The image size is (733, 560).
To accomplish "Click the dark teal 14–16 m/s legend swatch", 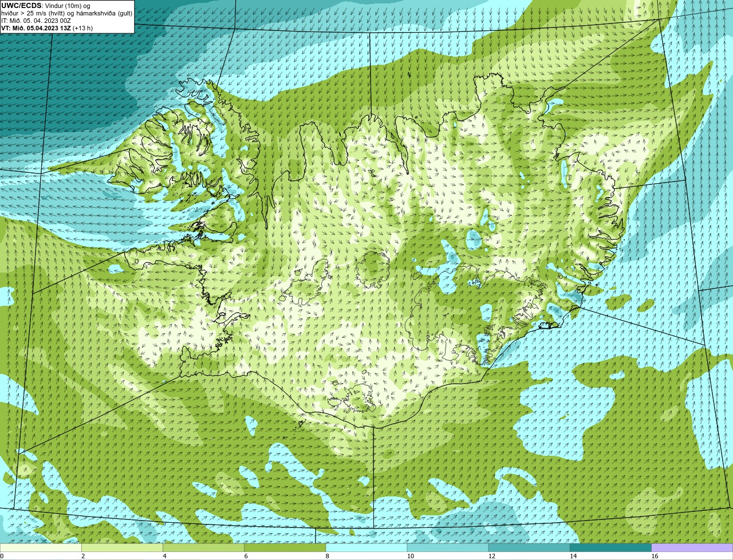I will point(611,548).
